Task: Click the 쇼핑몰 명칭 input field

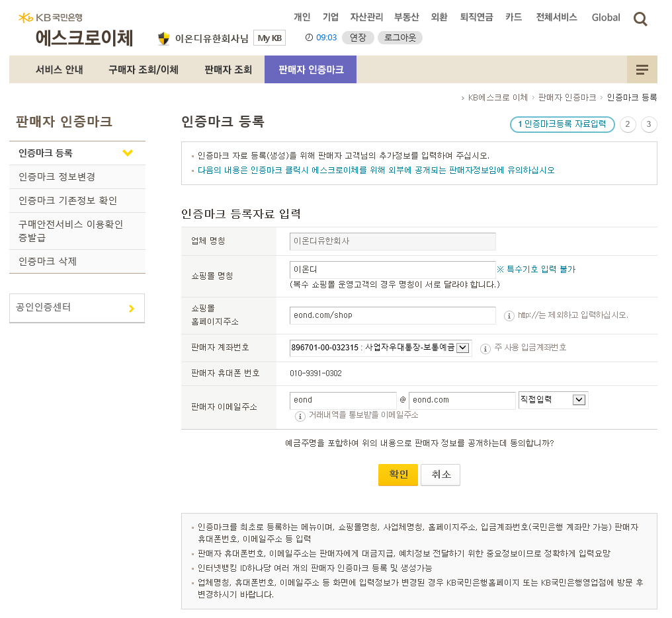Action: point(393,270)
